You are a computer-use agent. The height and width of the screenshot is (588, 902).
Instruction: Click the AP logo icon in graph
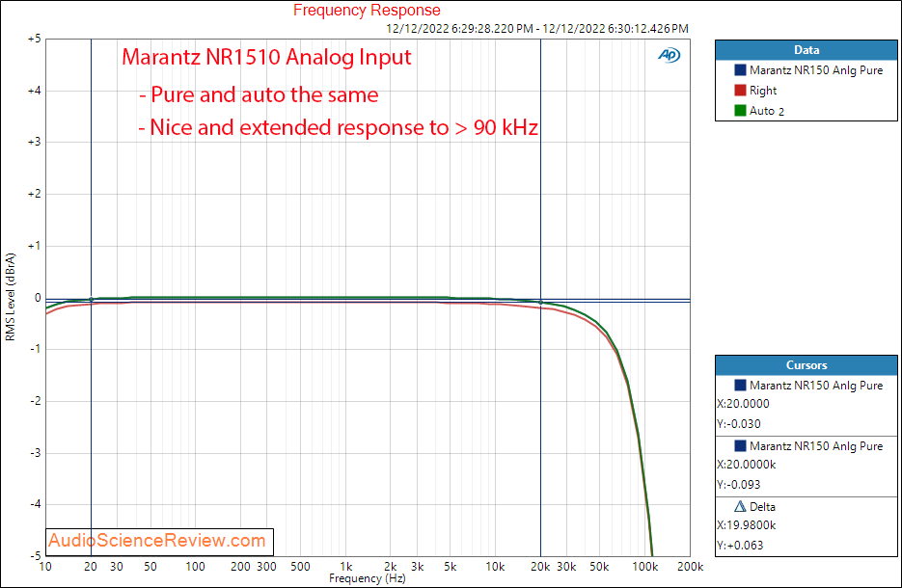click(x=669, y=55)
